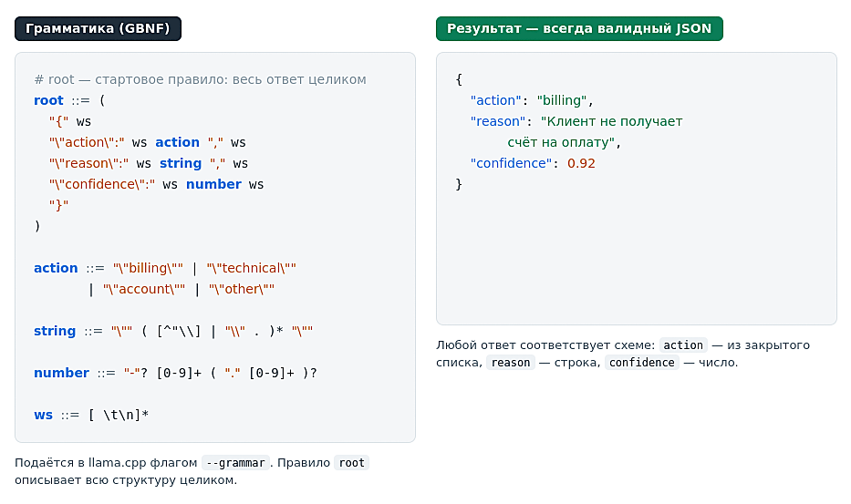Click the number rule definition name

click(61, 373)
